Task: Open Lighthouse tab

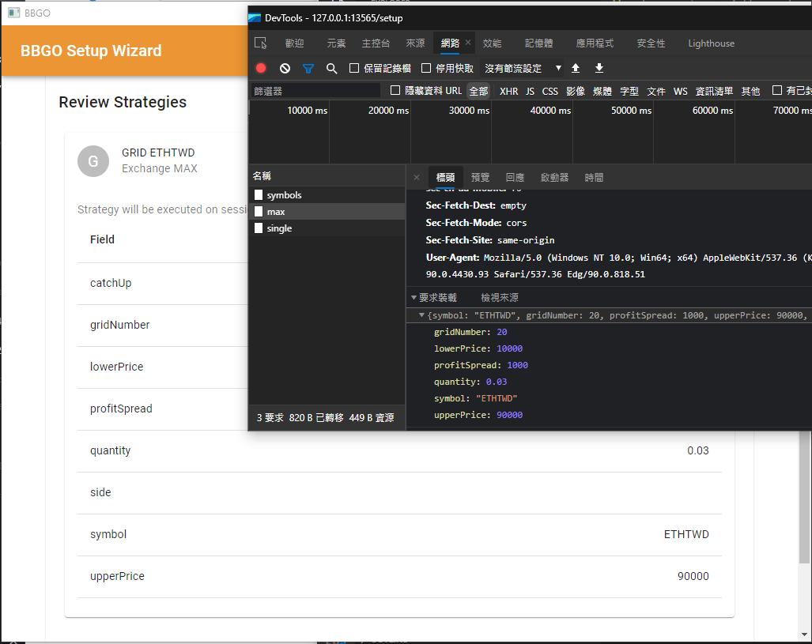Action: click(x=711, y=43)
